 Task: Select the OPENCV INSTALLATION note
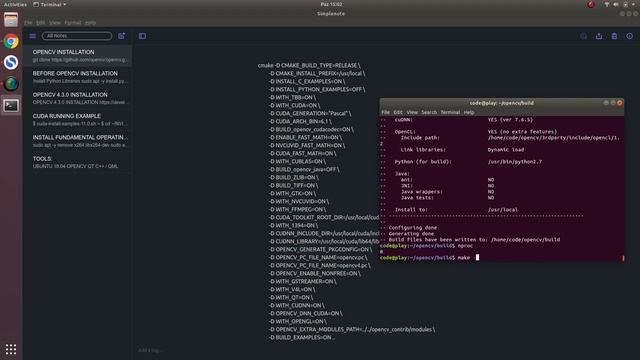(x=78, y=56)
